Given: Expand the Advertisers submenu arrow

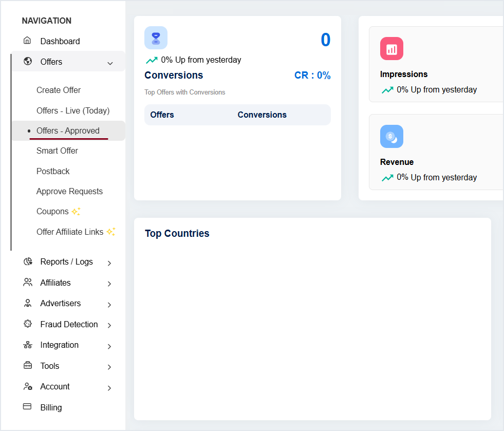Looking at the screenshot, I should [109, 305].
